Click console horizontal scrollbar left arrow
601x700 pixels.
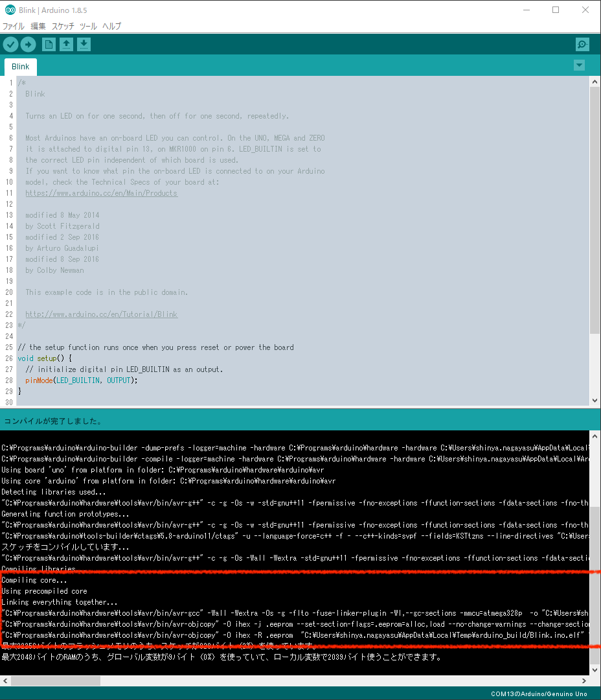coord(5,681)
